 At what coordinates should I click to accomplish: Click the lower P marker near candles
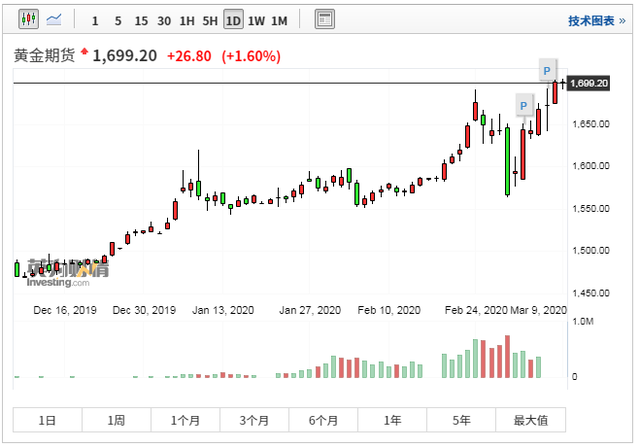523,104
